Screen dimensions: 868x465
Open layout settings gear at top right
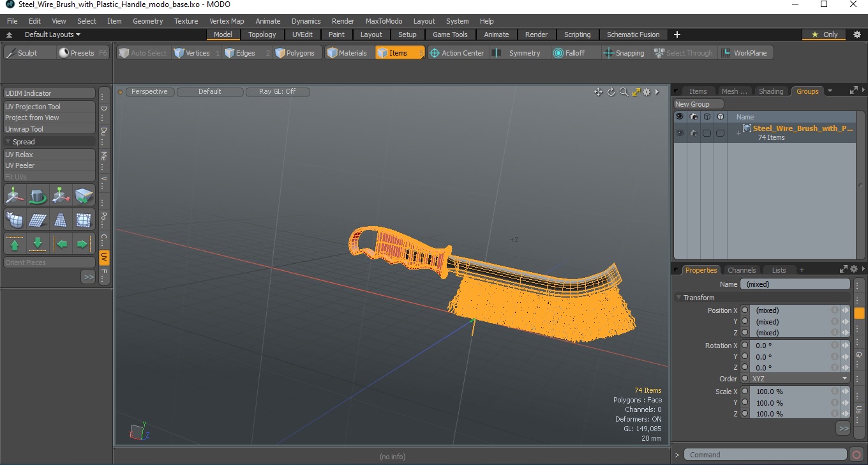[857, 34]
